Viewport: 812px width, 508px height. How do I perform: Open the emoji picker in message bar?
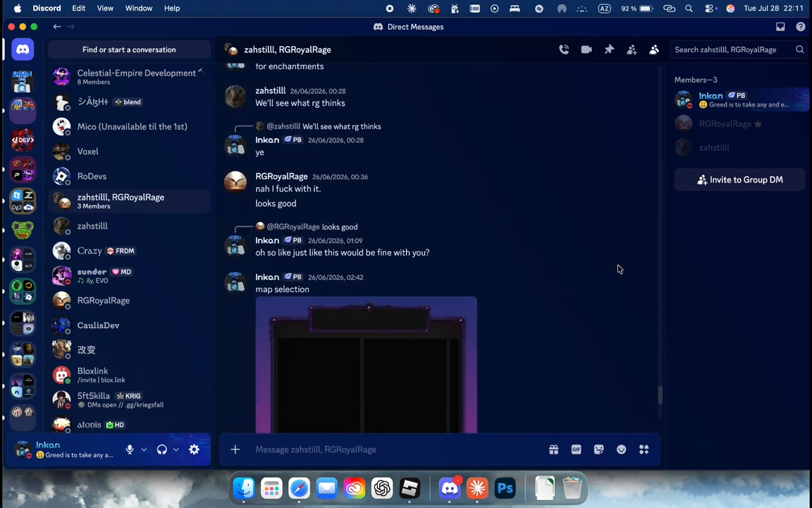click(622, 449)
